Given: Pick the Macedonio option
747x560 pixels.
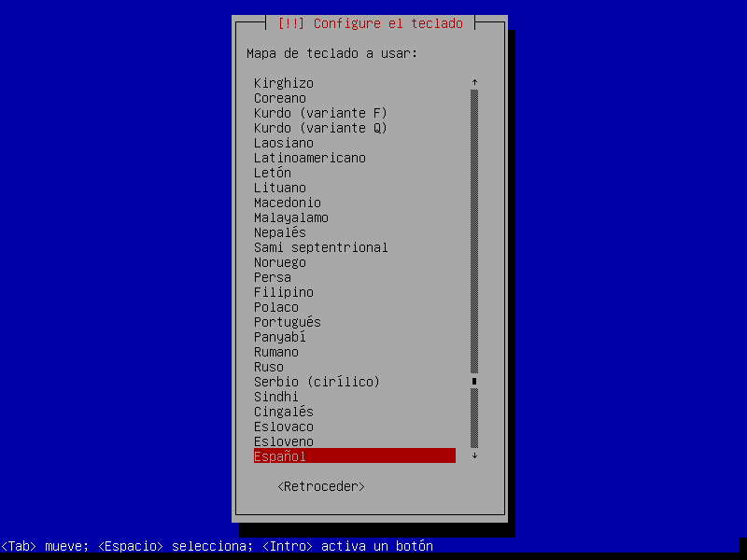Looking at the screenshot, I should point(288,203).
